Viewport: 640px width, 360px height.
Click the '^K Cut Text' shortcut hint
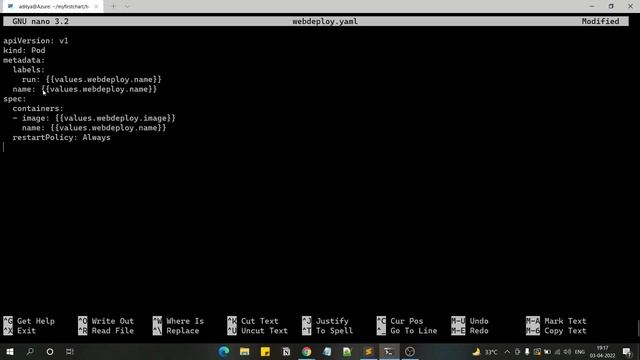(253, 321)
